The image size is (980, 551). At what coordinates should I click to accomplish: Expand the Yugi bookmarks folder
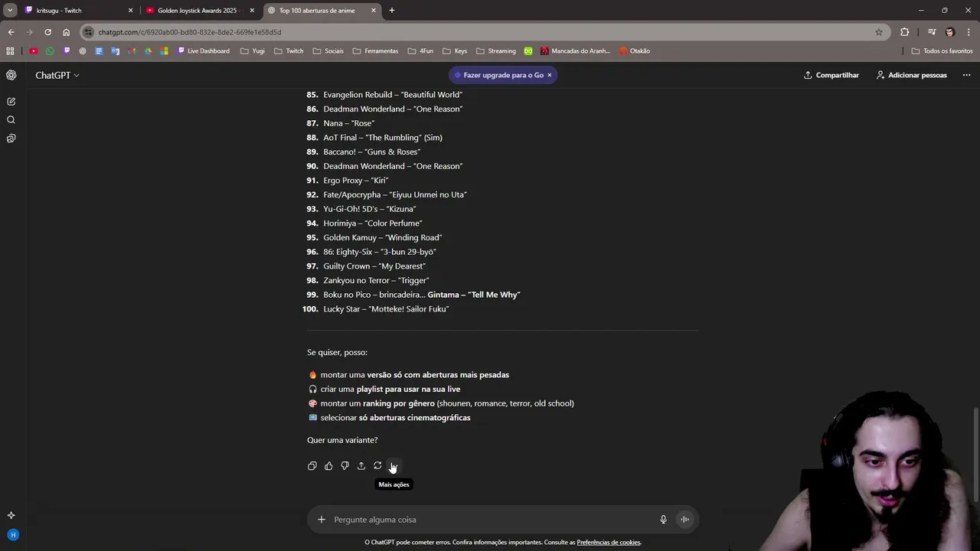[x=253, y=51]
